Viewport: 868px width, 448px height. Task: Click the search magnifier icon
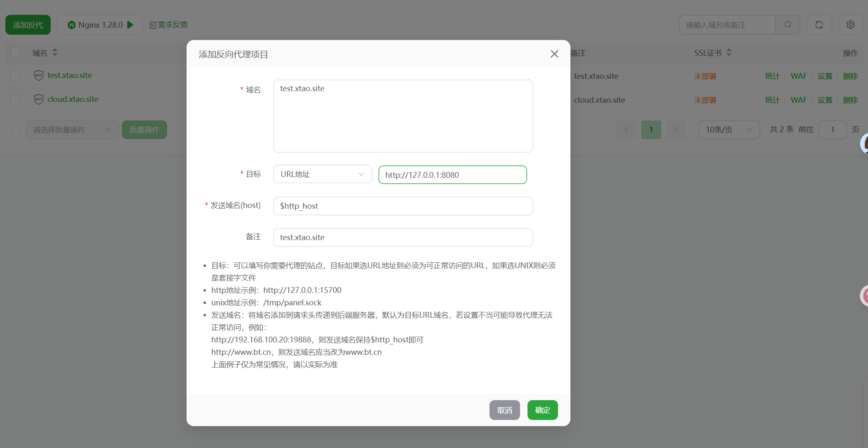point(788,25)
